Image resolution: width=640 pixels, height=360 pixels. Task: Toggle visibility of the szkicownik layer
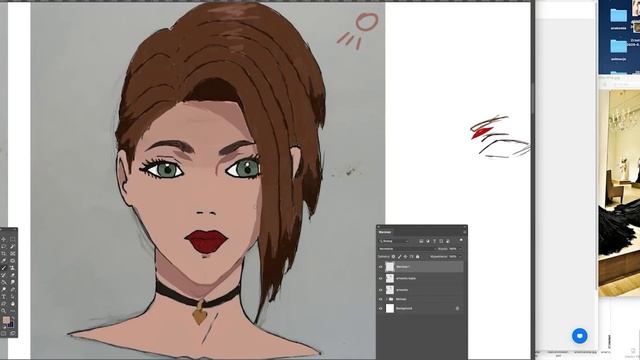pos(380,290)
